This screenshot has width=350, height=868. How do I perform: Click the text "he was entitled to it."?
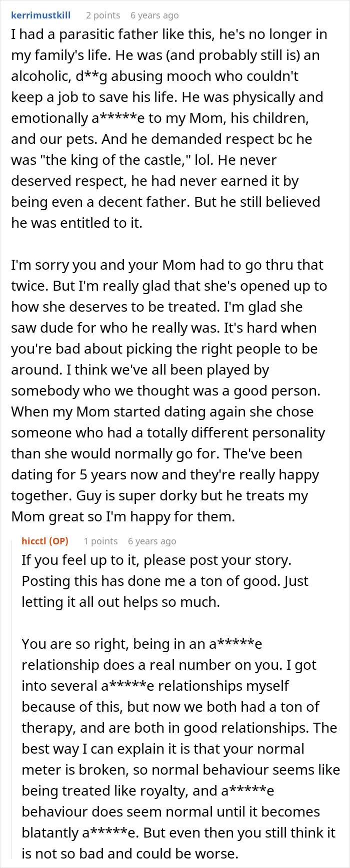coord(77,223)
